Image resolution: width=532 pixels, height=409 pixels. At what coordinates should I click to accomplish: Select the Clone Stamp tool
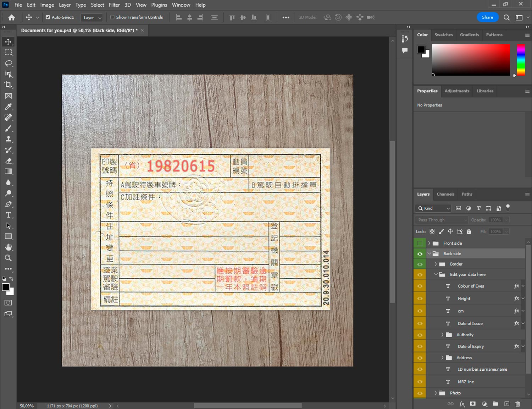point(9,139)
